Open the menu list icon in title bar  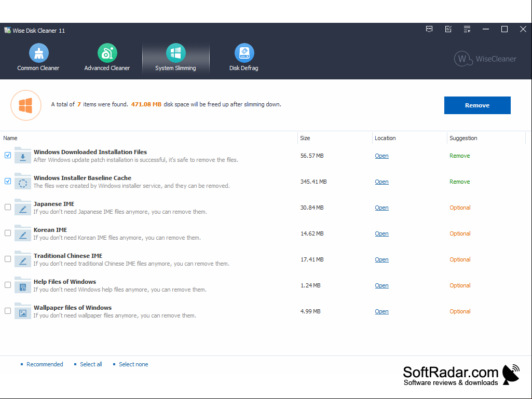pyautogui.click(x=467, y=29)
